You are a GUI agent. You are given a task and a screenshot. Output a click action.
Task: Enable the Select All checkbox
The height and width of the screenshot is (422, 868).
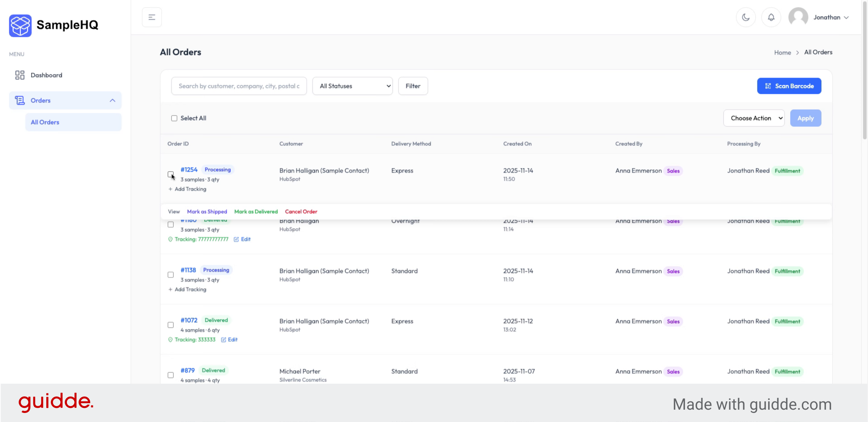coord(174,118)
